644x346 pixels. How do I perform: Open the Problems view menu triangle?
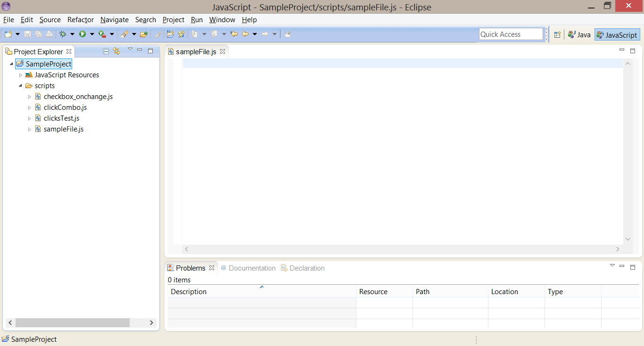coord(612,265)
